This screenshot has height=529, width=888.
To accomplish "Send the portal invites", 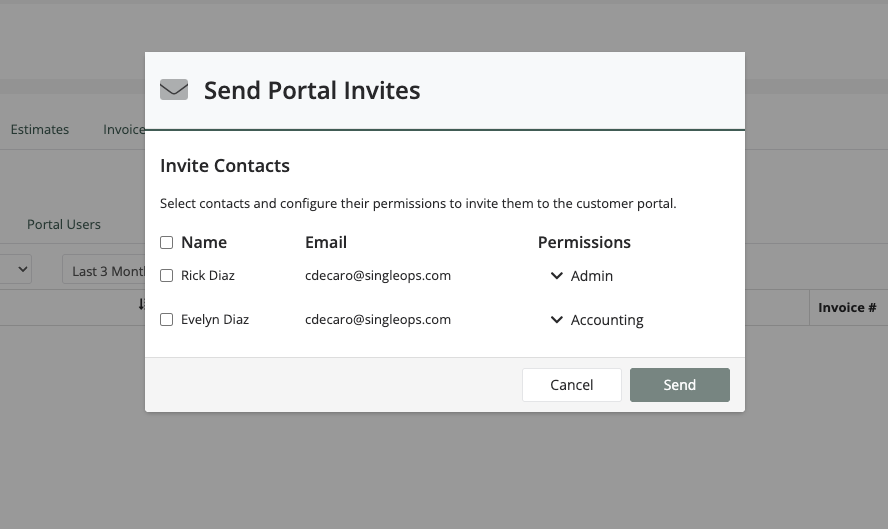I will pos(680,385).
